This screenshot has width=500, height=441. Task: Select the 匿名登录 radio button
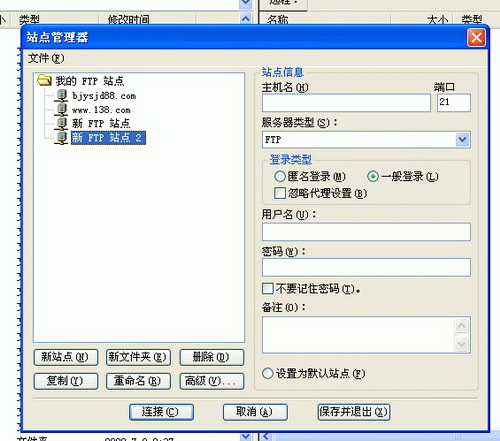(x=280, y=176)
